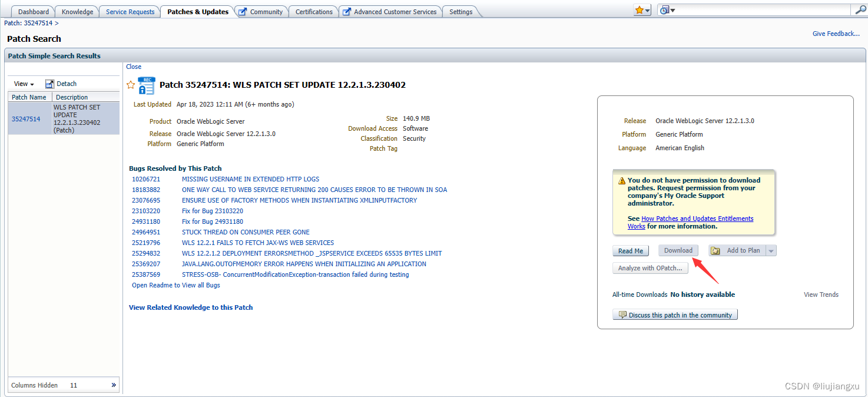Open the Certifications tab

pos(314,12)
